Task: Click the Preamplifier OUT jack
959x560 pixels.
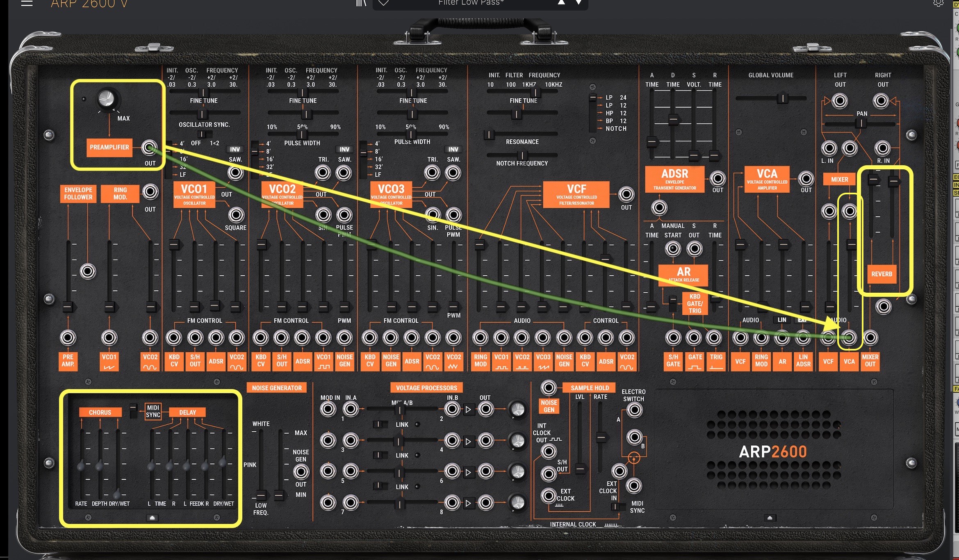Action: point(150,148)
